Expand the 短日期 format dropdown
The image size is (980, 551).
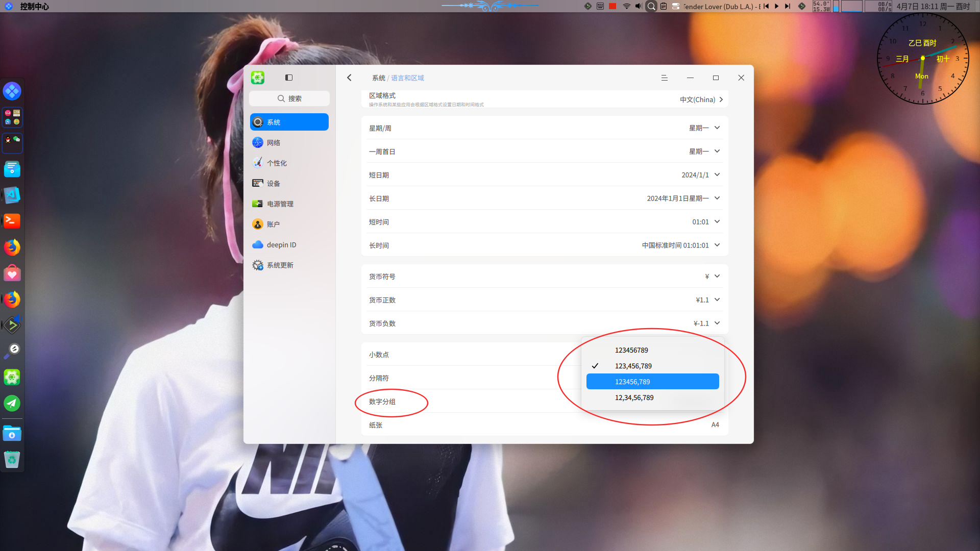(545, 175)
